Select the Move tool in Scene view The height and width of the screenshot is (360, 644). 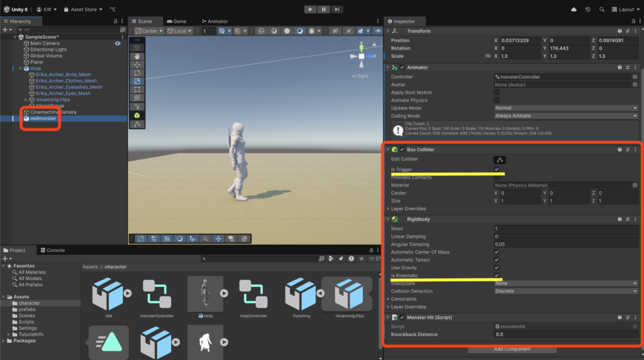click(137, 64)
